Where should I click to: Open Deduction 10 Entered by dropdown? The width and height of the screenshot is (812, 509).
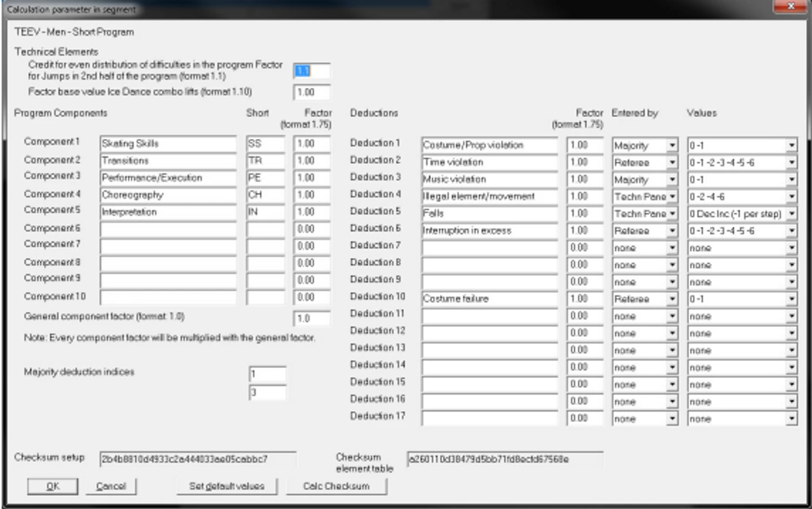672,299
